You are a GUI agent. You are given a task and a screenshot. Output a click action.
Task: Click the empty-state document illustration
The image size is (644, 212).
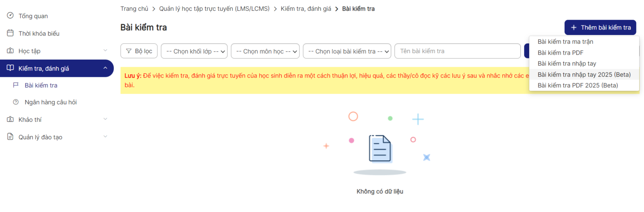pos(380,148)
